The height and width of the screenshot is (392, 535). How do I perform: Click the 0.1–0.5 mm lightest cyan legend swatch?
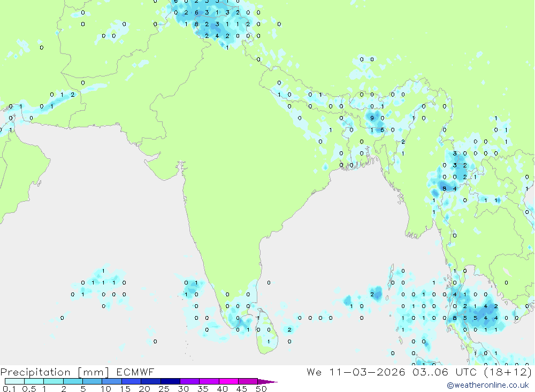[x=14, y=381]
